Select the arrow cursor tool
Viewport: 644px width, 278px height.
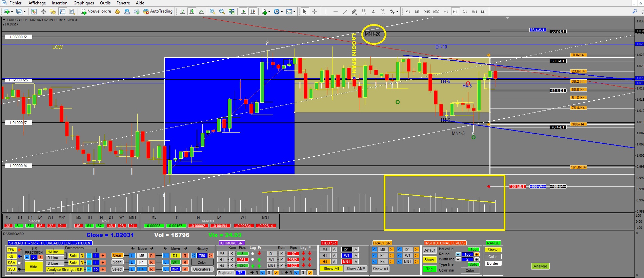point(304,12)
